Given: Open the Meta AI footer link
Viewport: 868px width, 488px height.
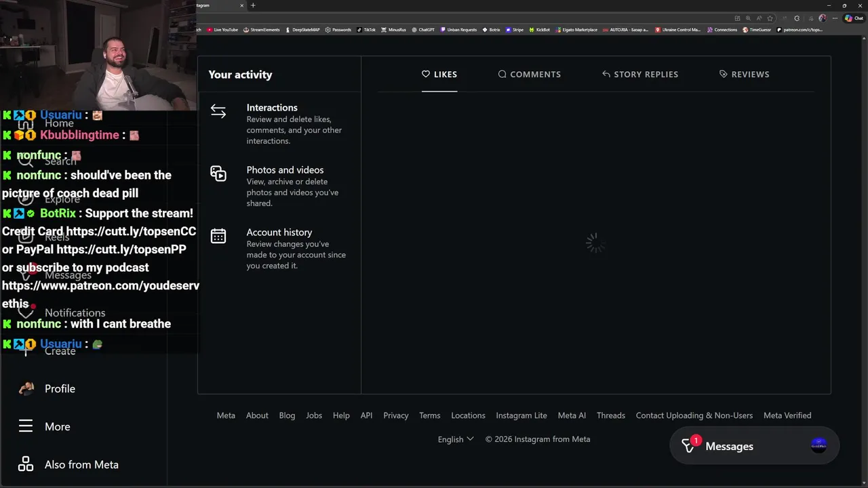Looking at the screenshot, I should click(x=572, y=415).
